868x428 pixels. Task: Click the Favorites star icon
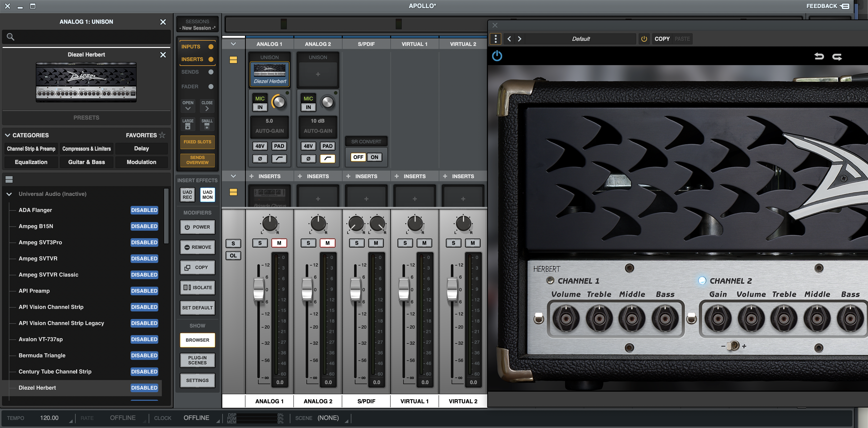(x=162, y=135)
